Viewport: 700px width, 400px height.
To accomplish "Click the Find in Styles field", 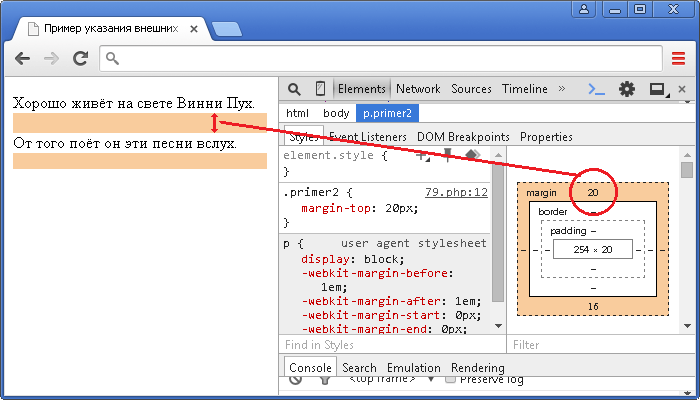I will coord(385,345).
